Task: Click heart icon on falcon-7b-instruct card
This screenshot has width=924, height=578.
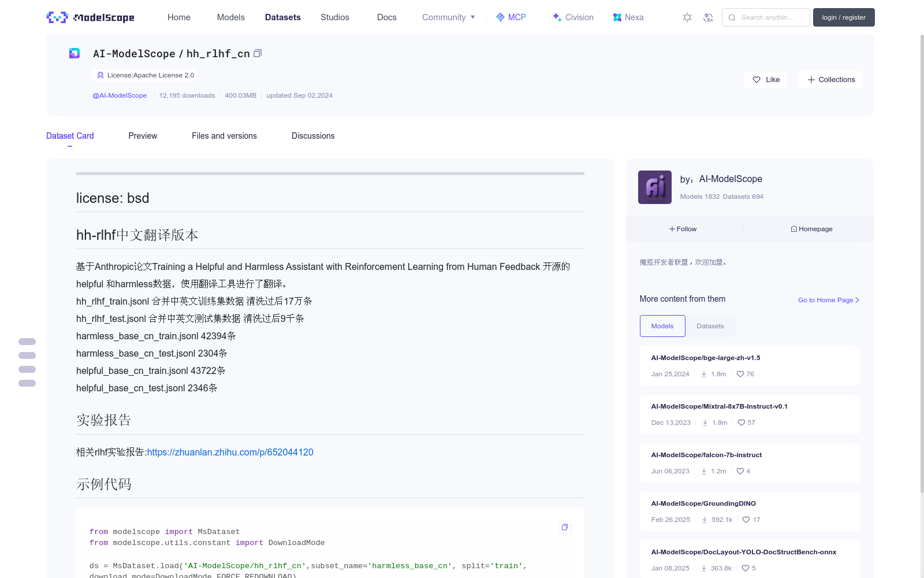Action: 740,471
